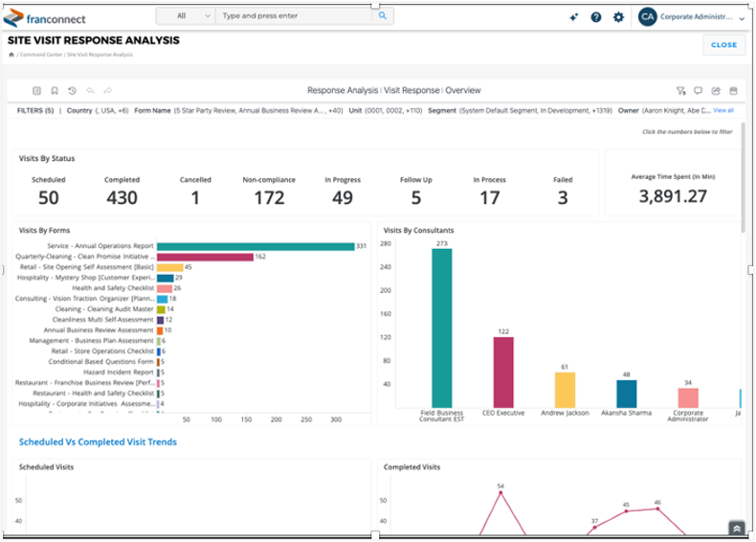Click the Cleaning - Cleaning Audit Master label
Viewport: 756px width, 542px height.
click(104, 309)
